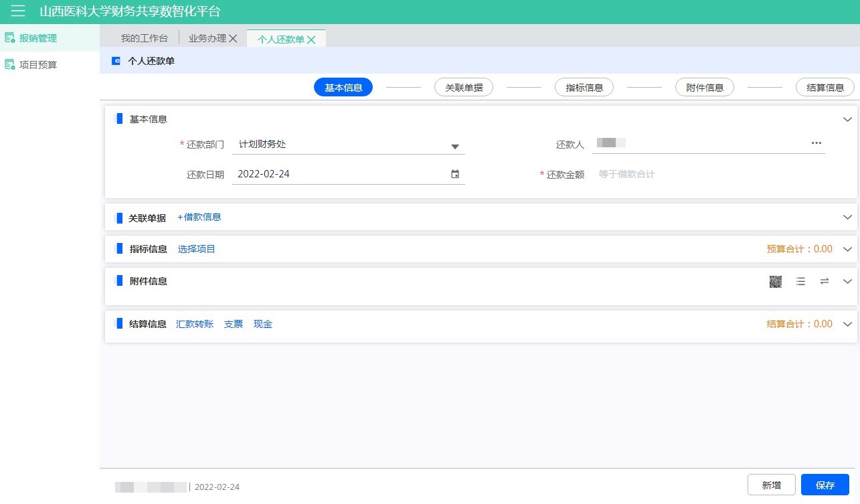
Task: Close the 业务办理 tab
Action: coord(233,39)
